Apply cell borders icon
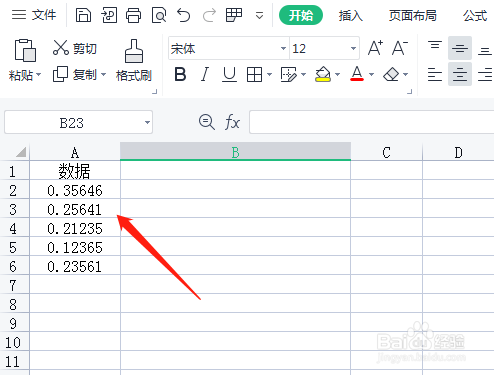Viewport: 494px width, 375px height. pyautogui.click(x=254, y=74)
